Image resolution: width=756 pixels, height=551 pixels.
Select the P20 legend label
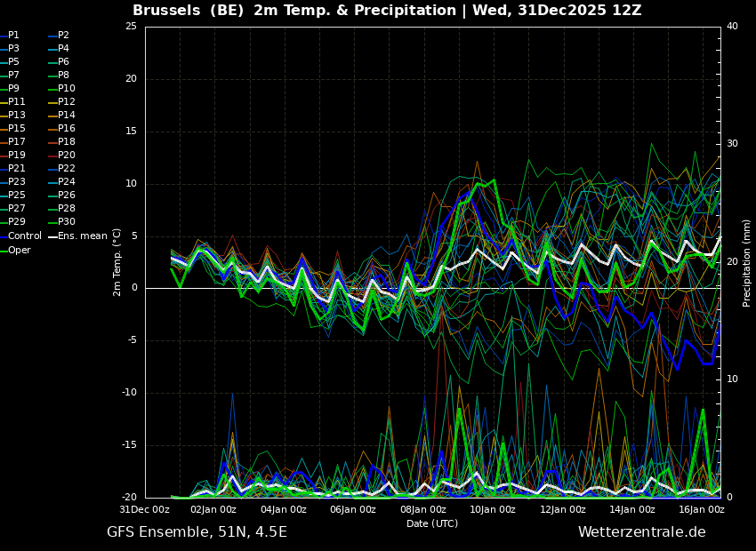(x=61, y=156)
